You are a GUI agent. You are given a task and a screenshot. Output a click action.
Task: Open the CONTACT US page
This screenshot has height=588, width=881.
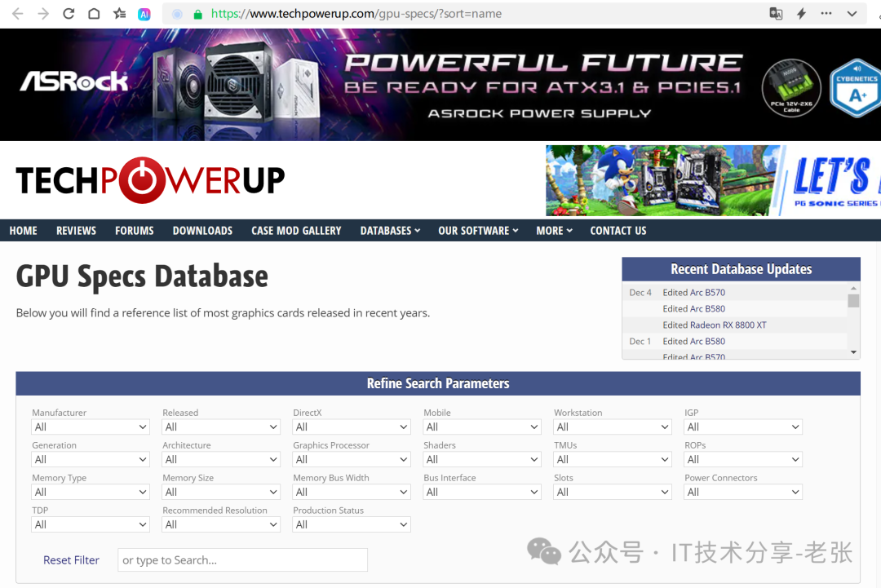tap(618, 231)
